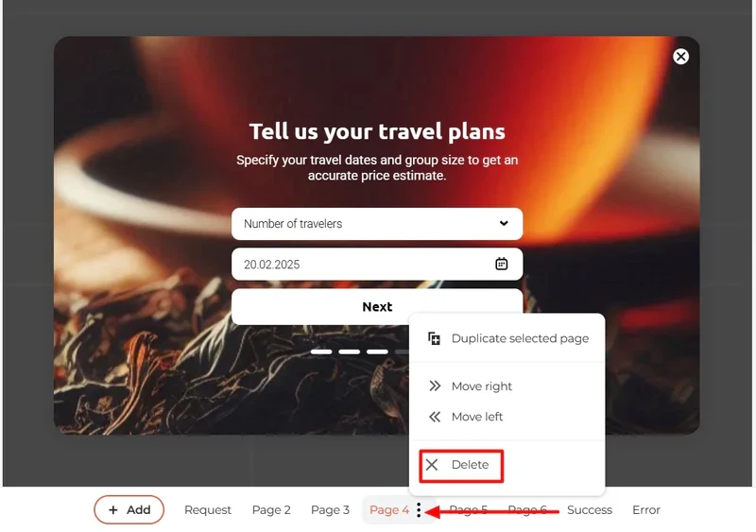
Task: Switch to the Page 2 tab
Action: [x=271, y=510]
